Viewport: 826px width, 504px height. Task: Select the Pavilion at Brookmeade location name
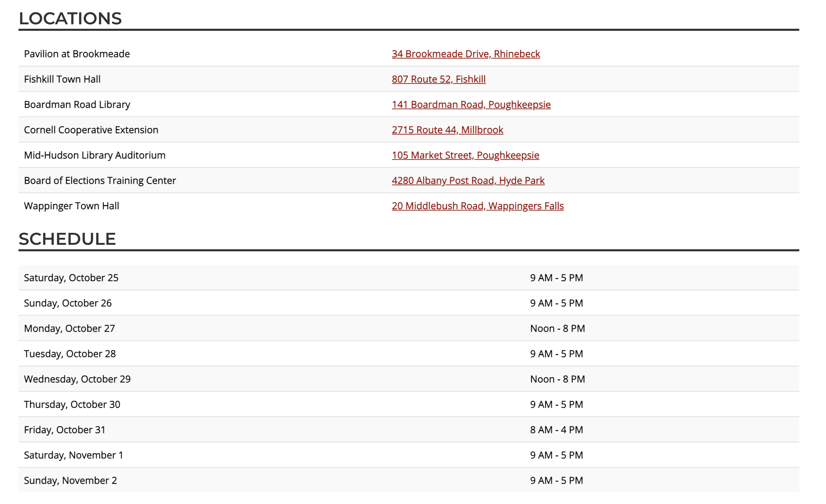[x=77, y=54]
